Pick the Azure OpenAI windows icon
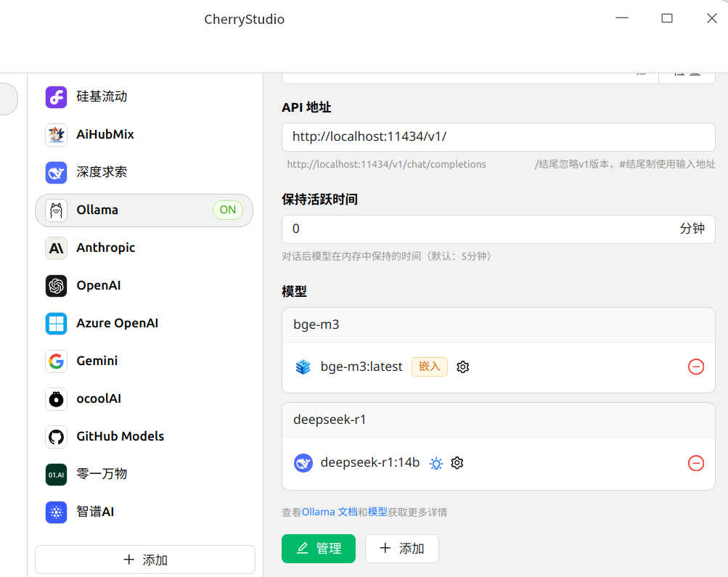The height and width of the screenshot is (577, 728). coord(56,324)
